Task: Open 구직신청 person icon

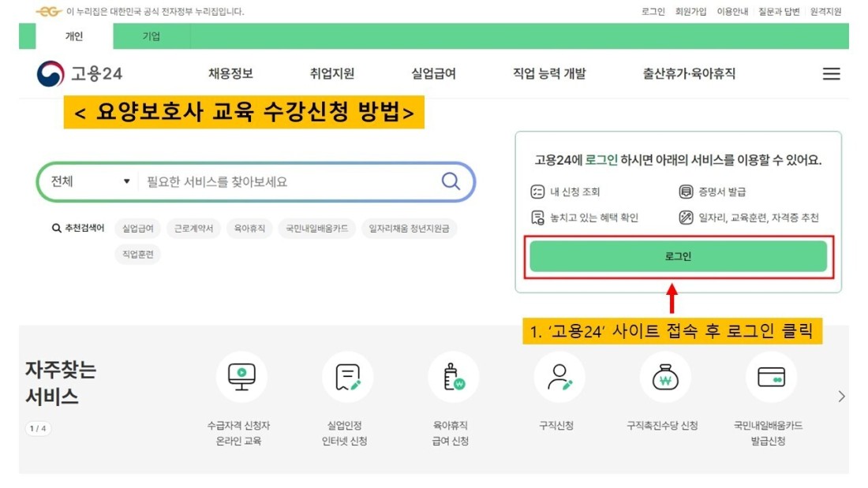Action: coord(559,378)
